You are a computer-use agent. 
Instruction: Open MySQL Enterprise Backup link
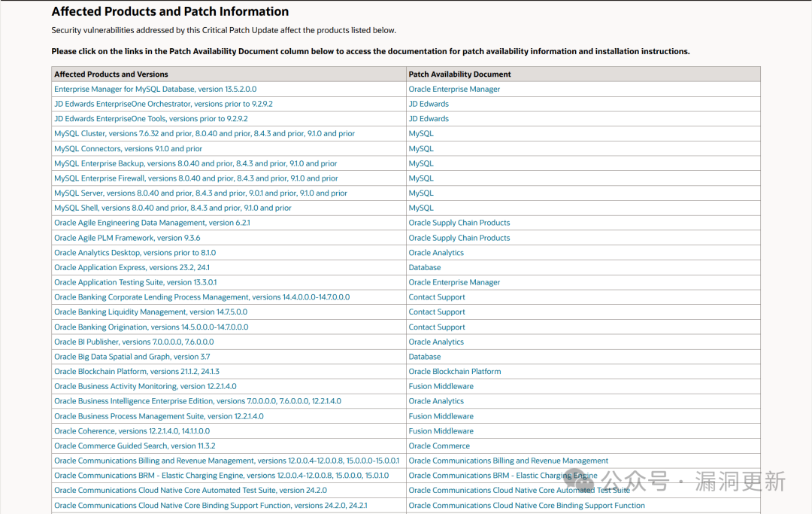point(195,164)
